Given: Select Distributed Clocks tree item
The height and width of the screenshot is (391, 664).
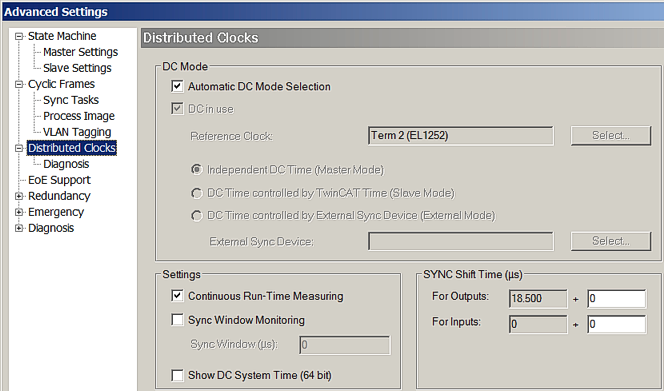Looking at the screenshot, I should tap(72, 148).
